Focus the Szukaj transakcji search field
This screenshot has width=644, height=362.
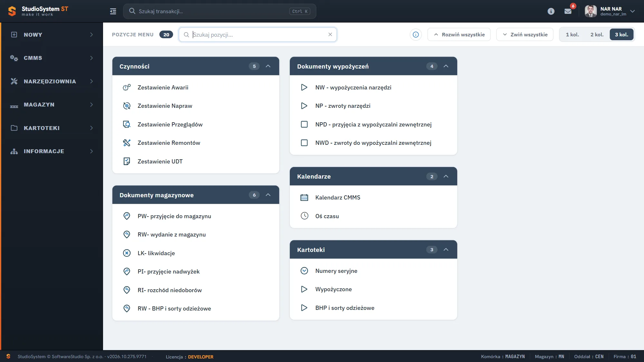pyautogui.click(x=220, y=11)
